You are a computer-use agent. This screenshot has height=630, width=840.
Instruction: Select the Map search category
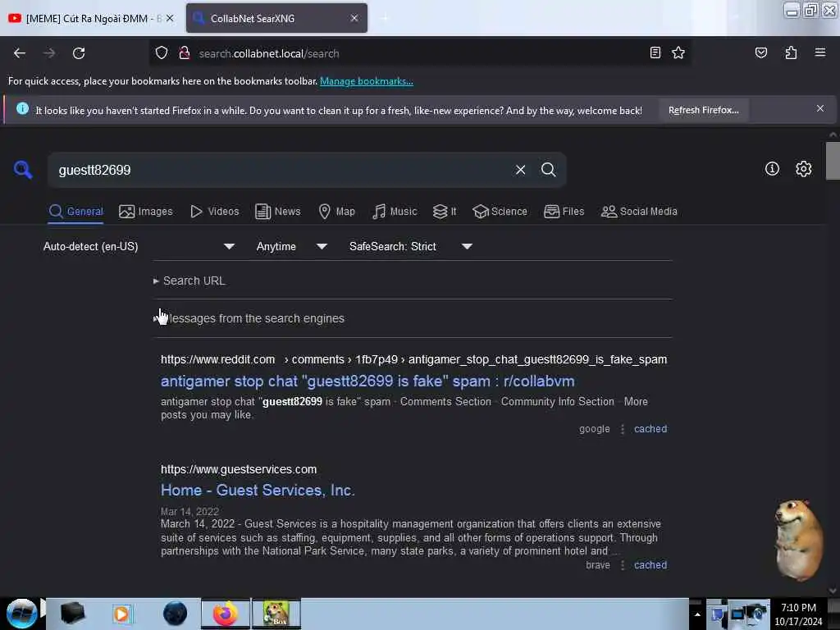[x=336, y=212]
